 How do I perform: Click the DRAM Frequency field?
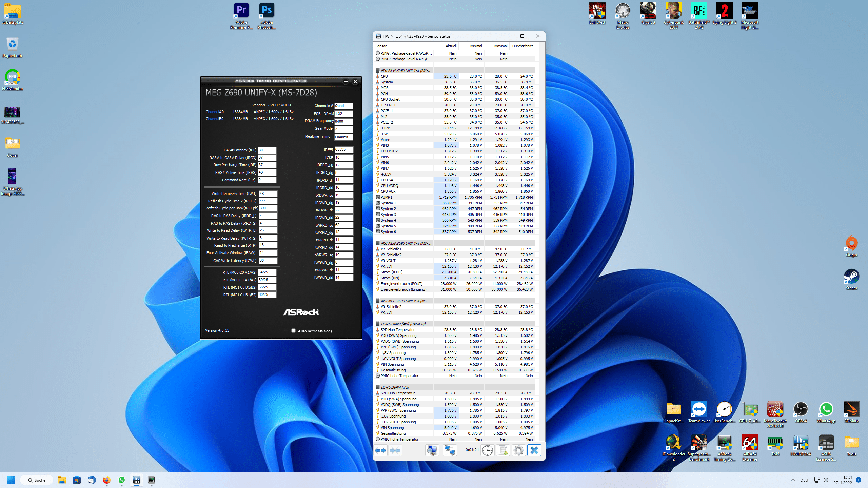tap(343, 121)
